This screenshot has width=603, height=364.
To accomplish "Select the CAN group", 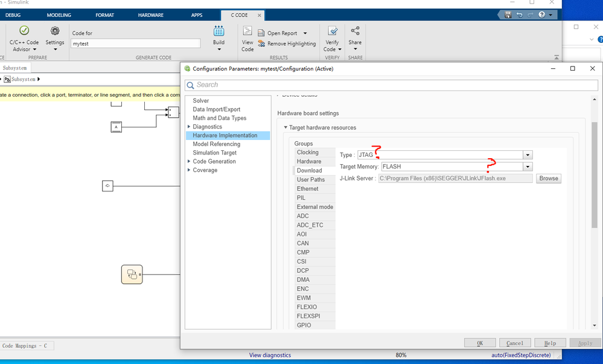I will click(314, 243).
